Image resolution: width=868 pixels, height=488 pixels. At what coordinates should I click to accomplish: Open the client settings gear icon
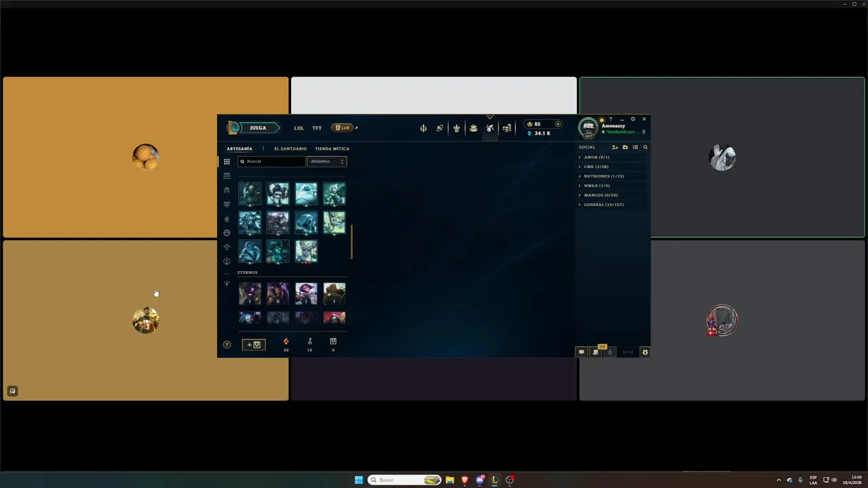[x=633, y=119]
